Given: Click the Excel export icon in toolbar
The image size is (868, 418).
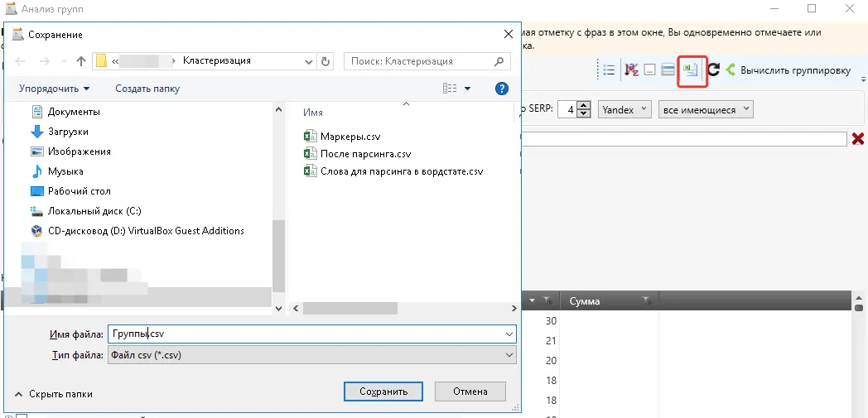Looking at the screenshot, I should (x=690, y=70).
